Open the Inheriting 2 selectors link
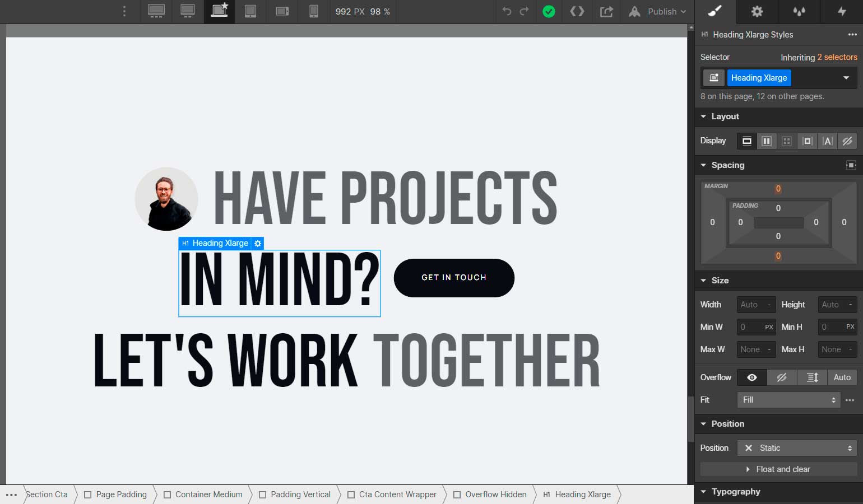Image resolution: width=863 pixels, height=504 pixels. 819,57
